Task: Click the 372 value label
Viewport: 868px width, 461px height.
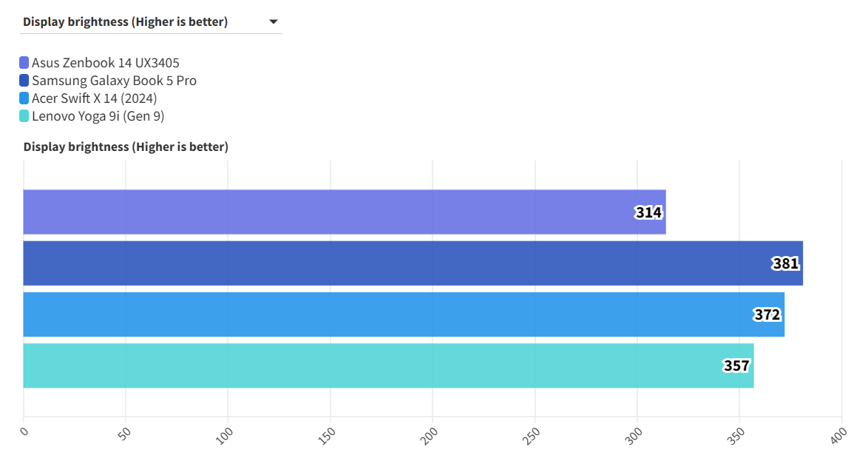Action: point(767,314)
